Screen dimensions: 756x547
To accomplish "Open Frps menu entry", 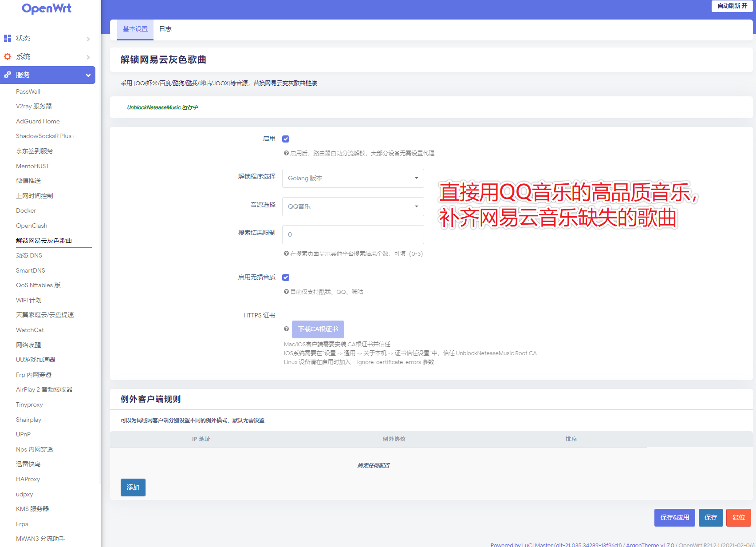I will point(22,524).
